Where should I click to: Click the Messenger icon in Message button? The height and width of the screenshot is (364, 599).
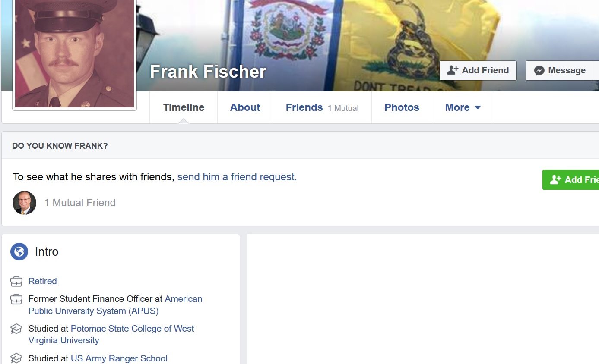539,71
